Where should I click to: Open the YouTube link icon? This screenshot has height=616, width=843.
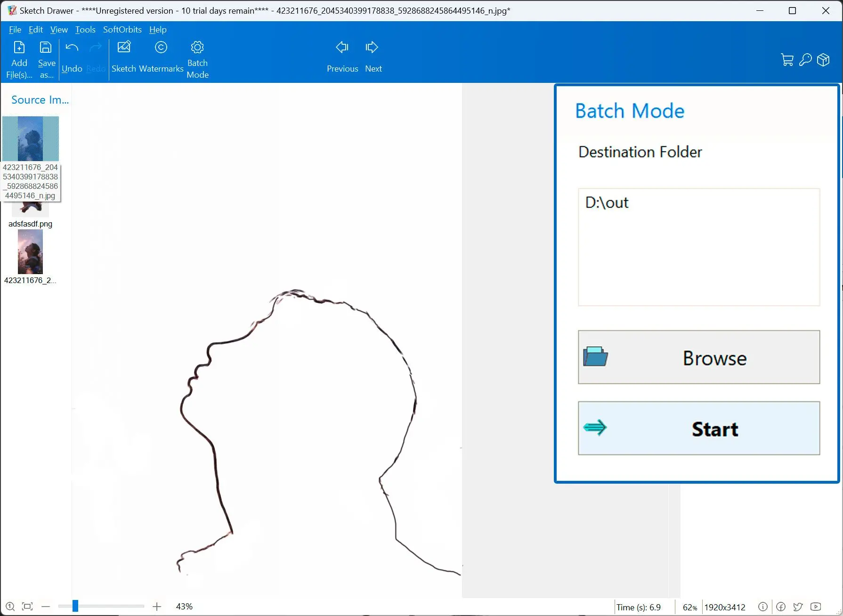click(816, 607)
